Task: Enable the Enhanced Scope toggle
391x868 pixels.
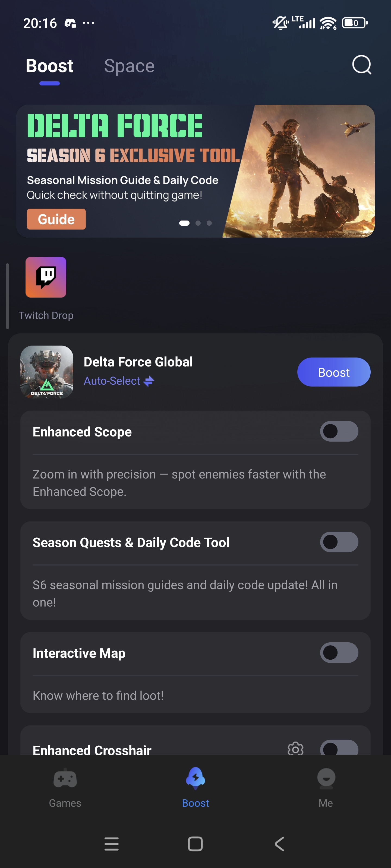Action: point(339,431)
